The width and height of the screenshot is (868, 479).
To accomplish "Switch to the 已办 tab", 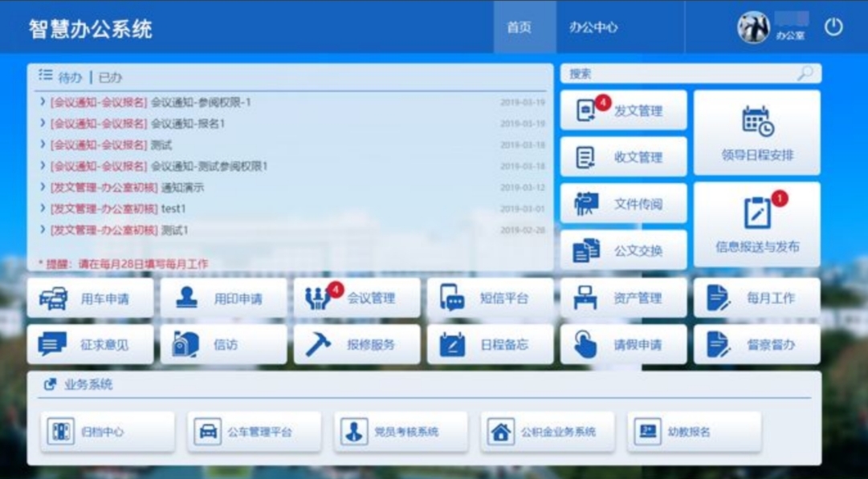I will (110, 78).
